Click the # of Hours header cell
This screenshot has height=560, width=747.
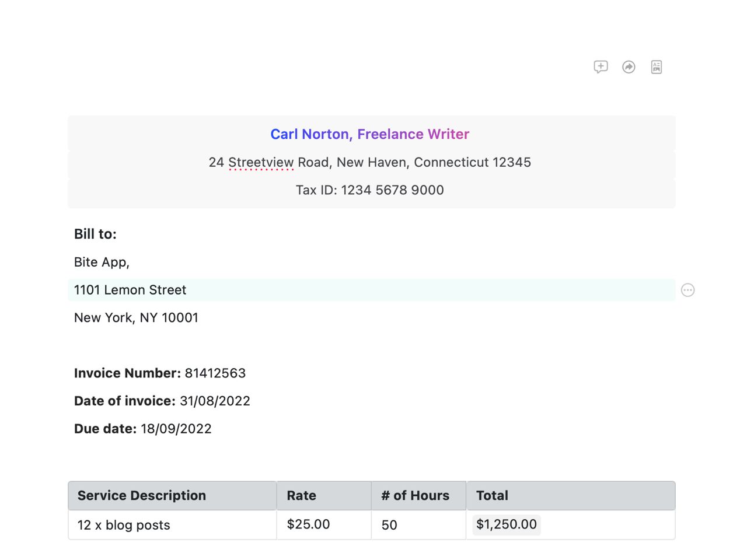pyautogui.click(x=416, y=496)
